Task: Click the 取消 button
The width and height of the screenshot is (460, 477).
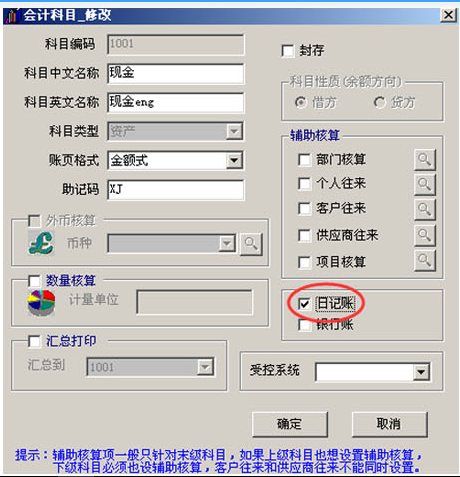Action: tap(389, 424)
